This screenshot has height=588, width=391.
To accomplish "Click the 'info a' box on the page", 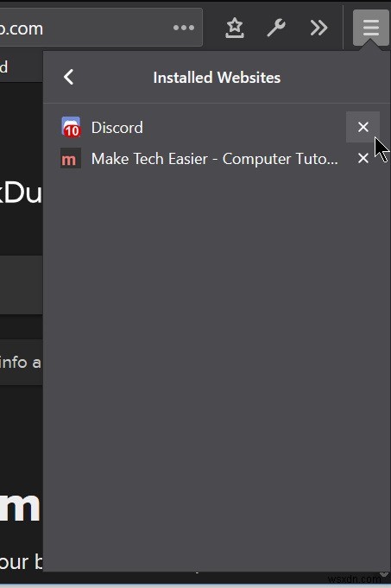I will pyautogui.click(x=21, y=363).
